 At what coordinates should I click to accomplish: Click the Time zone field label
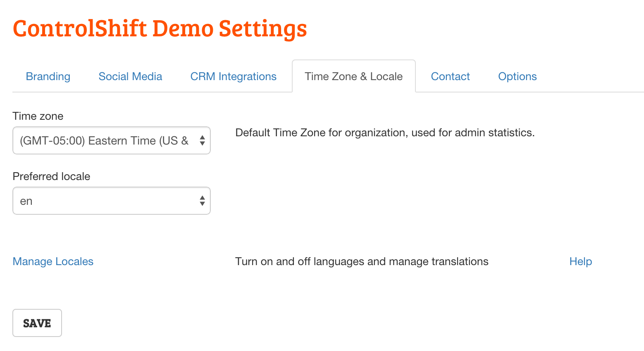[38, 116]
